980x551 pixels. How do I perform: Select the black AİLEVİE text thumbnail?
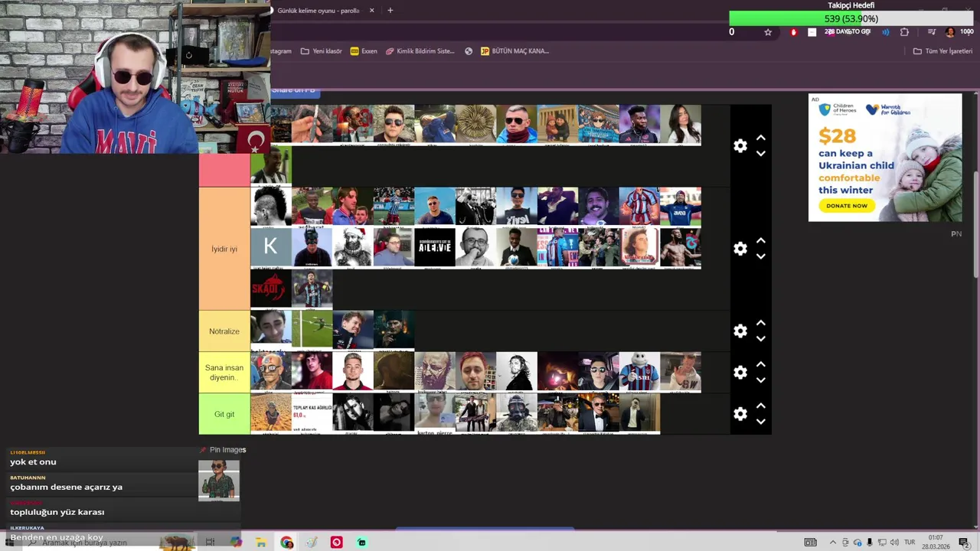435,246
